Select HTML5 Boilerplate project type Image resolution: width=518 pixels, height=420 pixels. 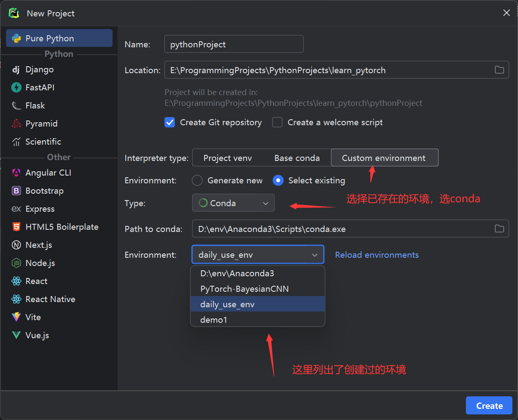tap(59, 227)
